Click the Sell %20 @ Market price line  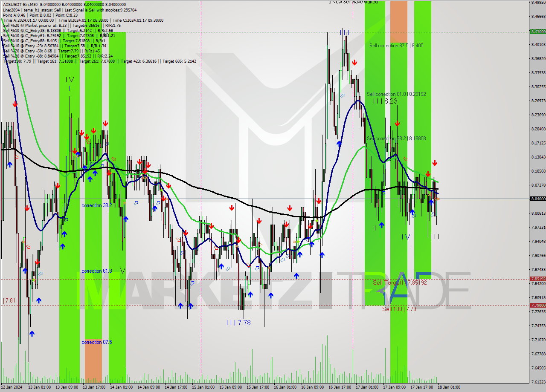[61, 25]
